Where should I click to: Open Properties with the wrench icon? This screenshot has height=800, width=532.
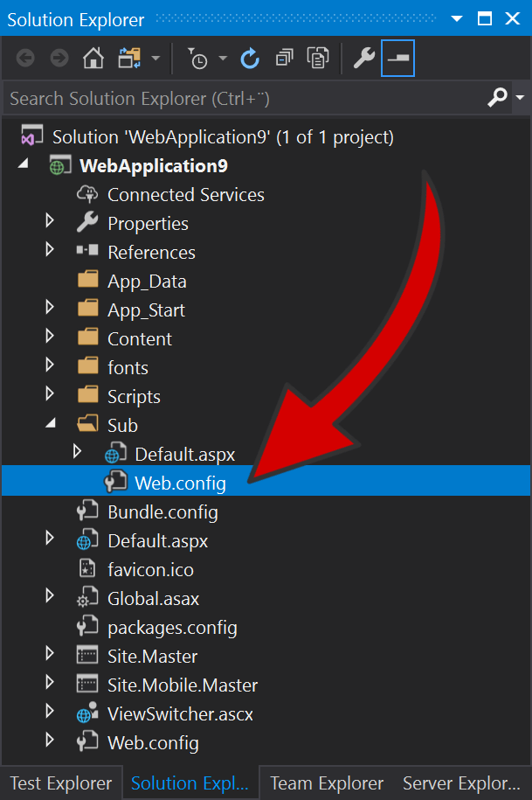pyautogui.click(x=363, y=58)
